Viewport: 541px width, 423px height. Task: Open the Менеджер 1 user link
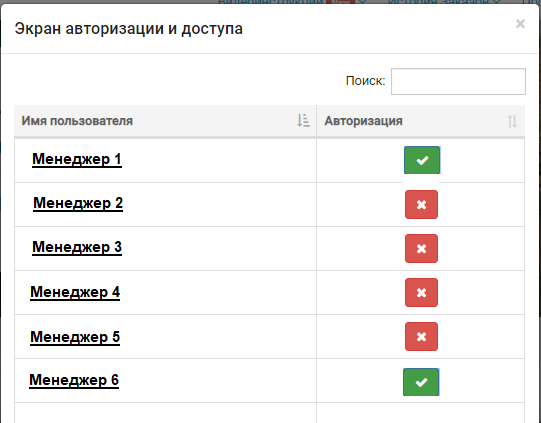click(77, 159)
